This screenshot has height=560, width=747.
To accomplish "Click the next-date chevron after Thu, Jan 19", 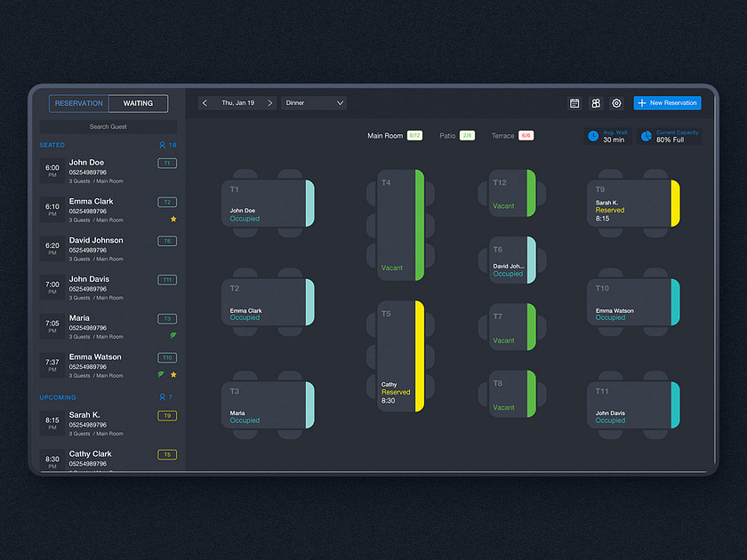I will (271, 102).
